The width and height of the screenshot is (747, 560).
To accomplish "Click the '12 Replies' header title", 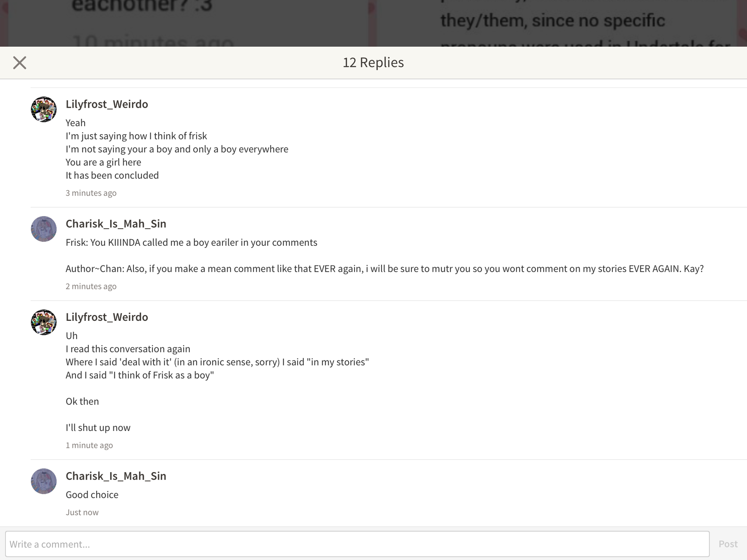I will point(373,62).
